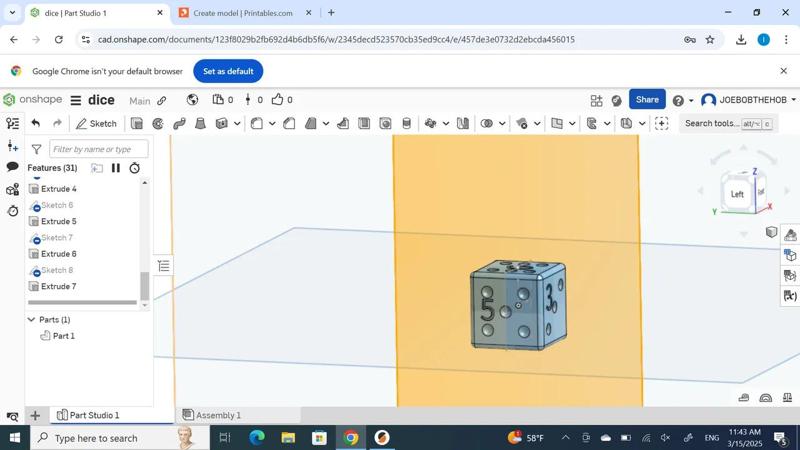
Task: Click the Main branch link icon
Action: pyautogui.click(x=162, y=101)
